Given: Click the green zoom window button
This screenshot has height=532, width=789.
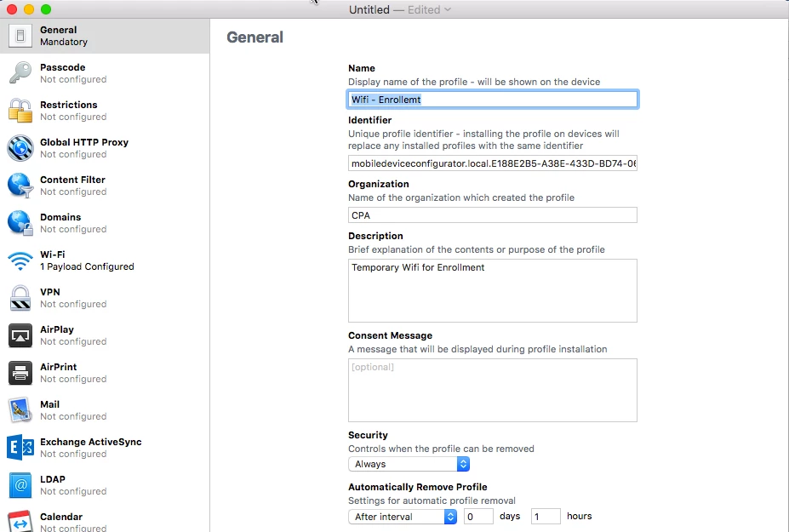Looking at the screenshot, I should 46,9.
